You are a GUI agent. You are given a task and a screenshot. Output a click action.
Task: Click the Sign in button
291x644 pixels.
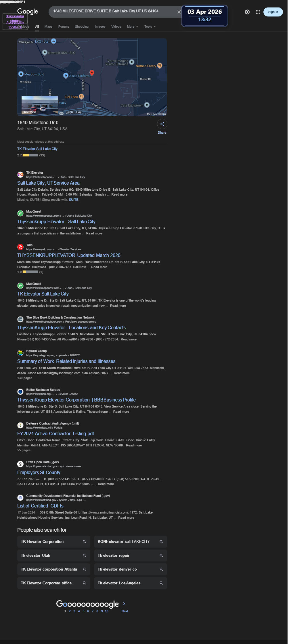(273, 12)
